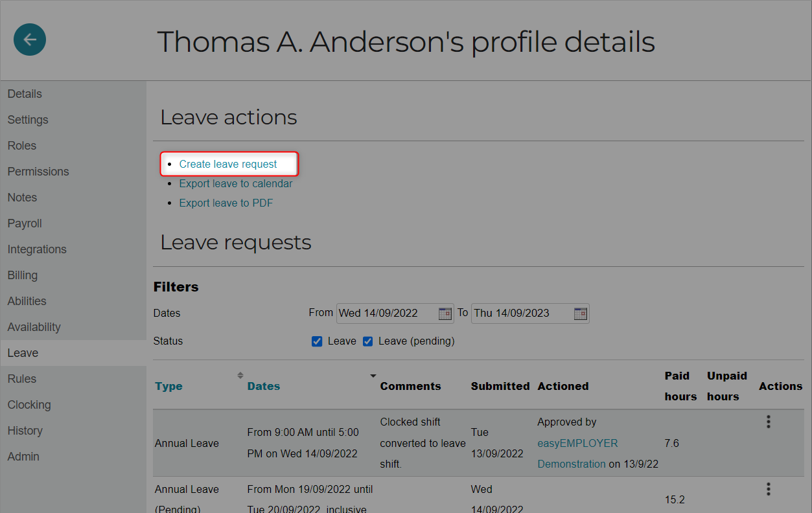Screen dimensions: 812x513
Task: Click 'From 9:00 AM until 5:00 PM' dates cell
Action: [303, 443]
